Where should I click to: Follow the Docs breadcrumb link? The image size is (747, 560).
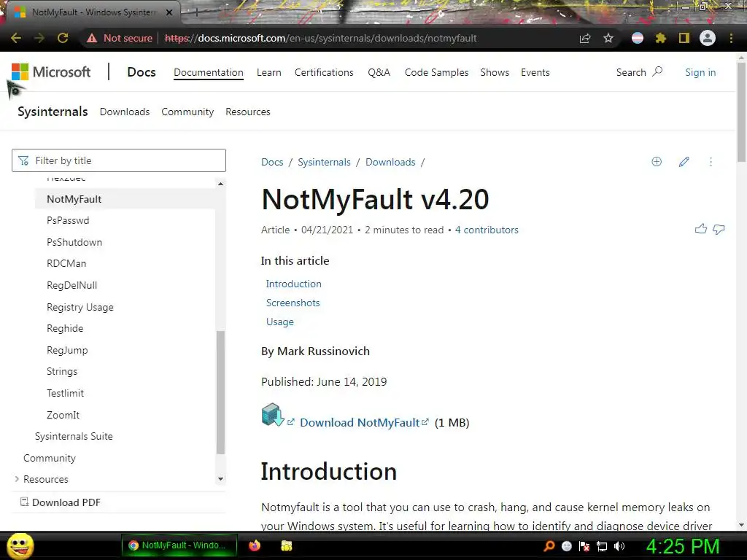[x=272, y=162]
